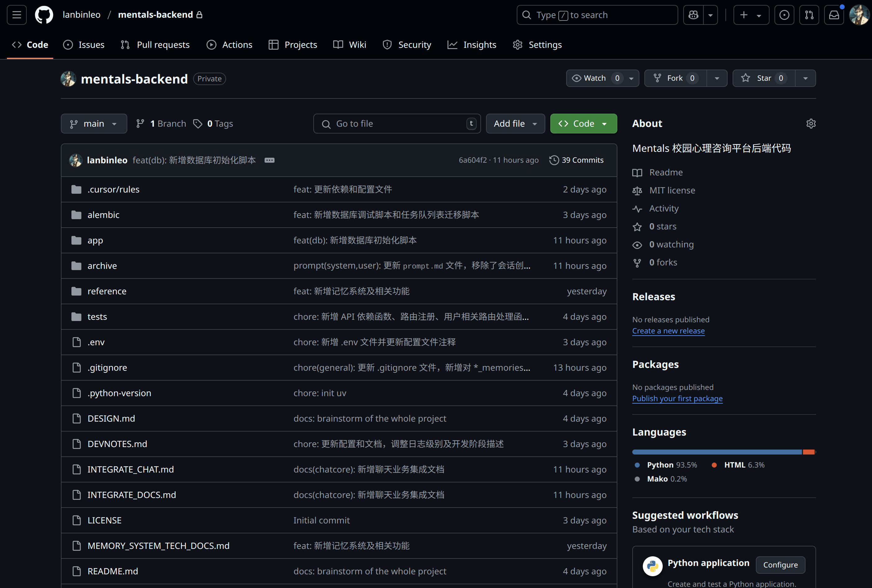The height and width of the screenshot is (588, 872).
Task: Configure the Python application workflow
Action: pos(780,565)
